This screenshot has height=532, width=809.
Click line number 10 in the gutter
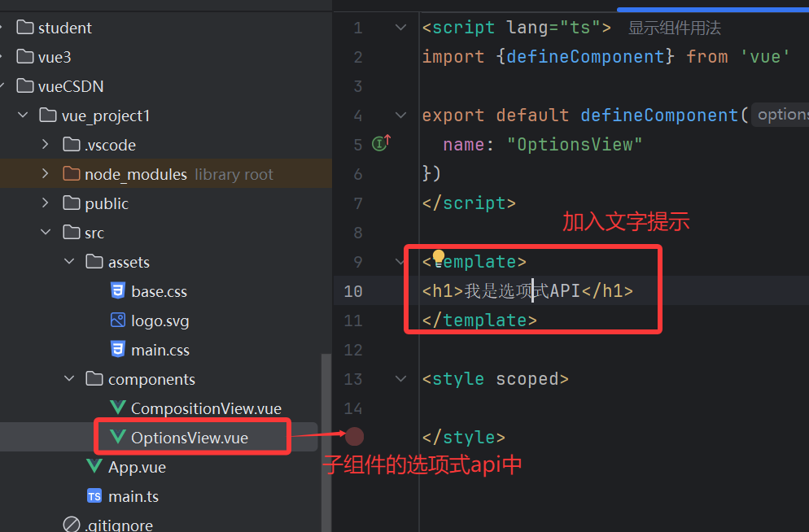coord(353,291)
